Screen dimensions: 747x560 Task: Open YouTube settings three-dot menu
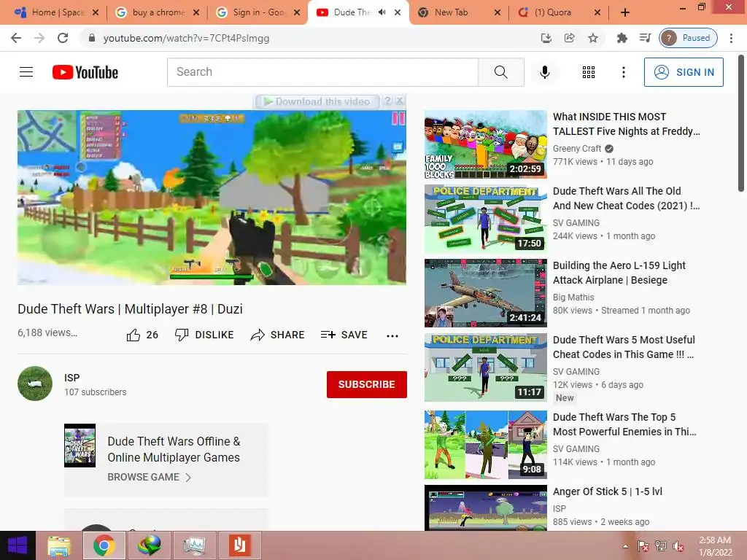(x=623, y=72)
